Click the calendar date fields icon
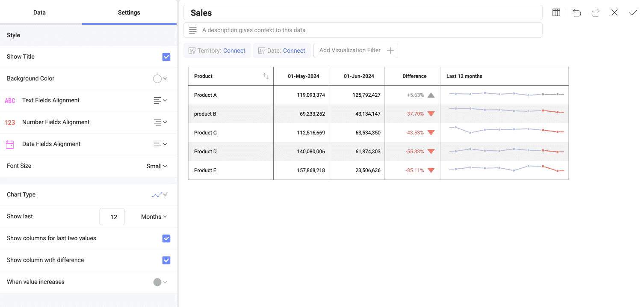 click(10, 144)
